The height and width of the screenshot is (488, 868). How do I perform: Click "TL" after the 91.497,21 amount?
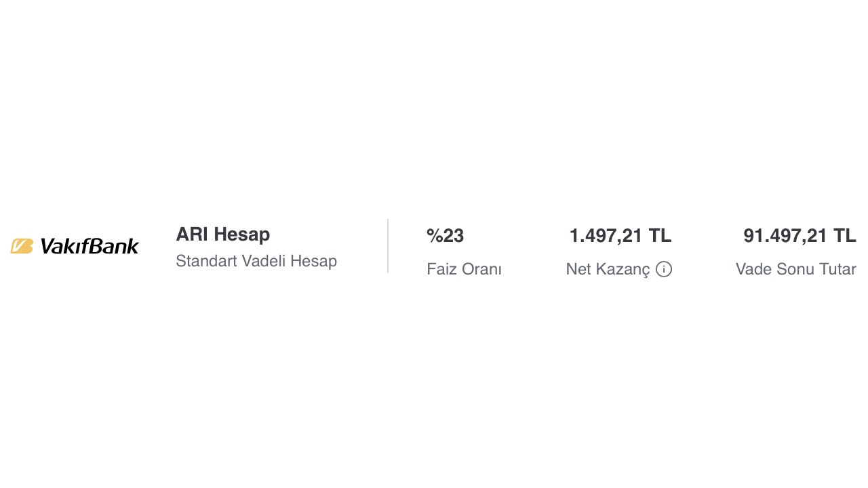[844, 236]
